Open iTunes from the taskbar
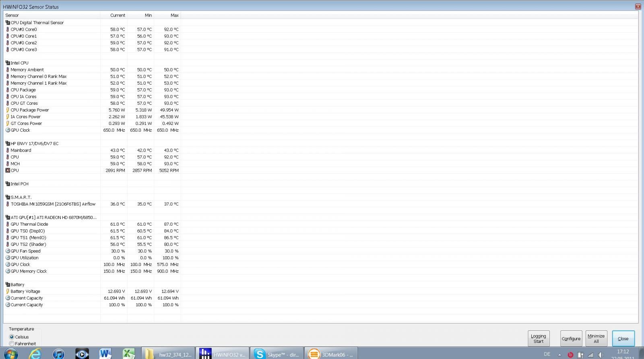This screenshot has width=644, height=359. [x=59, y=354]
